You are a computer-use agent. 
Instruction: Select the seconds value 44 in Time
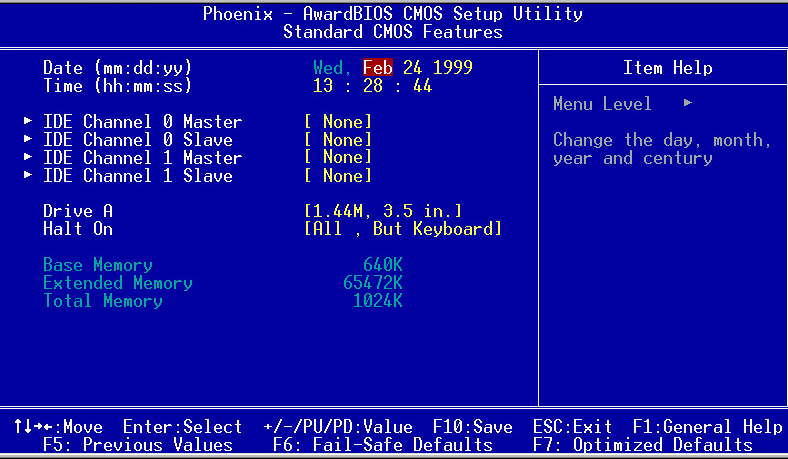tap(423, 86)
